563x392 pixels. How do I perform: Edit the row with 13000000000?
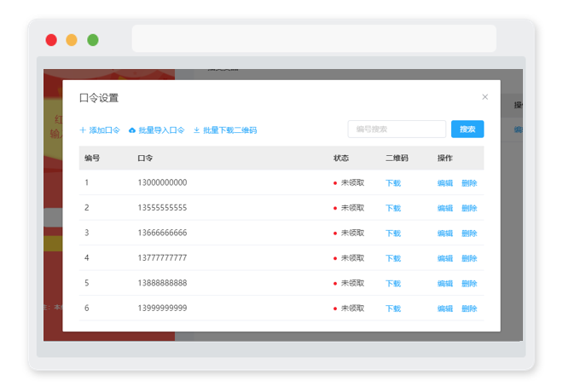coord(445,183)
